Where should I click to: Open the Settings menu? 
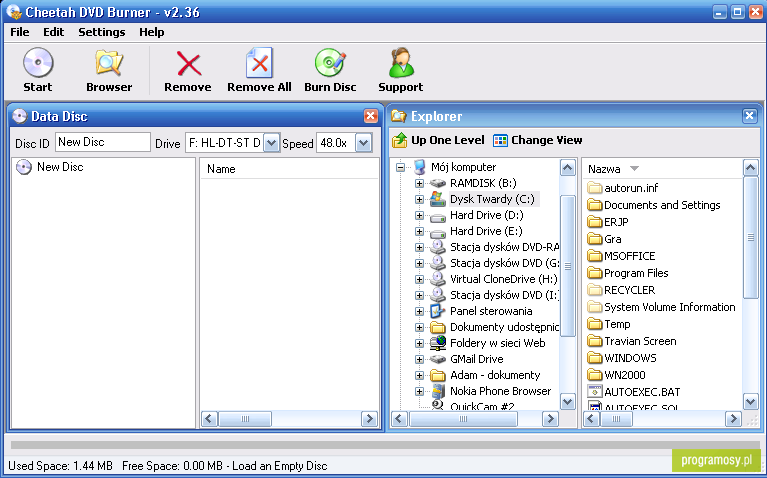click(102, 32)
